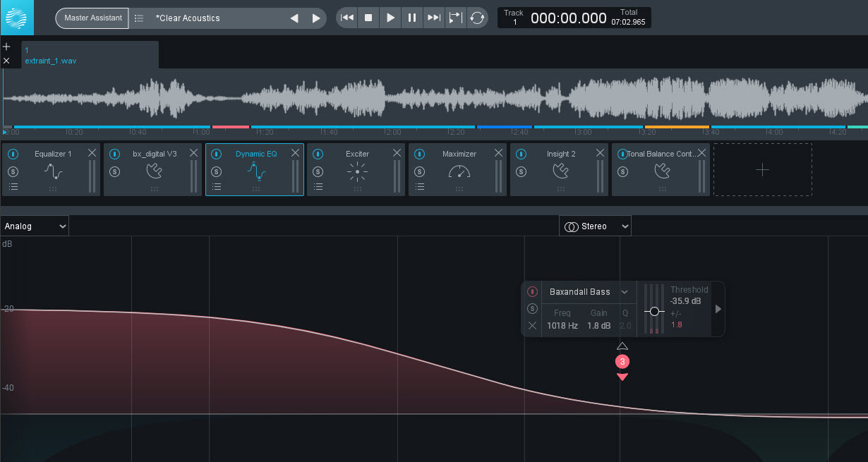Open the preset list icon beside Master Assistant

coord(139,18)
